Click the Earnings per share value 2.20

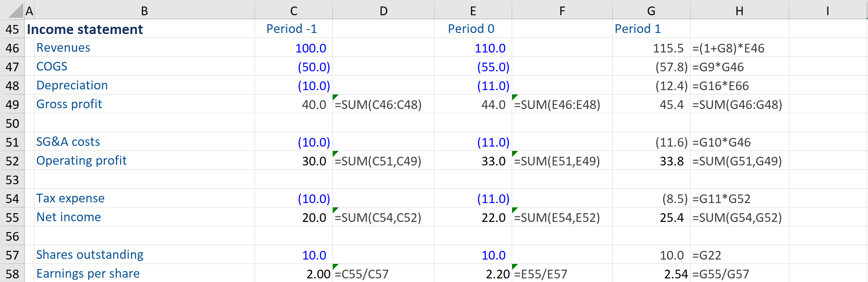pos(497,274)
